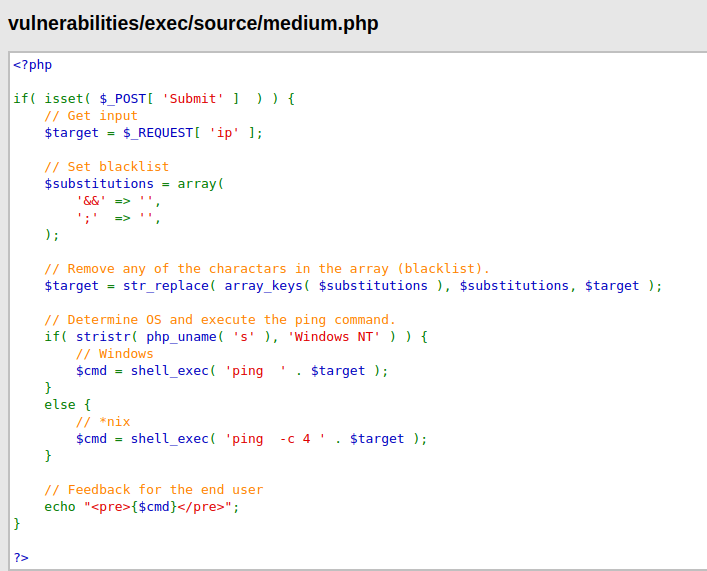Click the echo "<pre>{$cmd}</pre>" line
This screenshot has width=707, height=571.
[x=142, y=507]
